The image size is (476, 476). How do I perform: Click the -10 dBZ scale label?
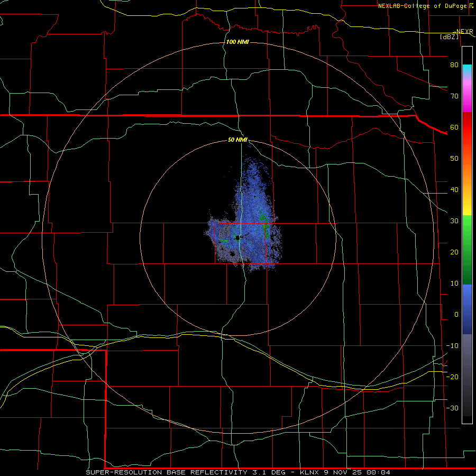[452, 346]
